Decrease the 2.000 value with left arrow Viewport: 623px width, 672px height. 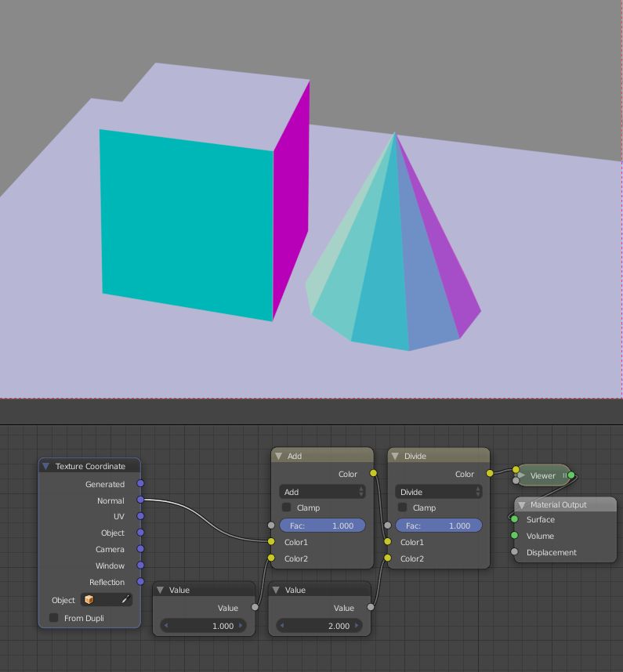point(282,626)
